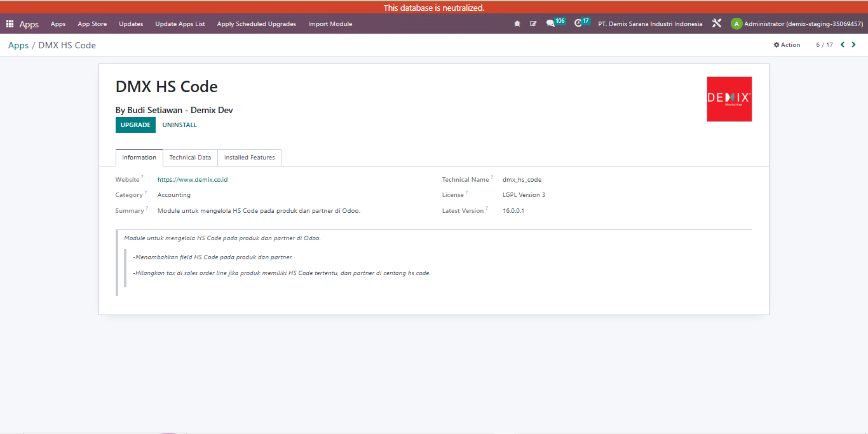Click the DMX HS Code breadcrumb text
868x434 pixels.
pyautogui.click(x=67, y=45)
